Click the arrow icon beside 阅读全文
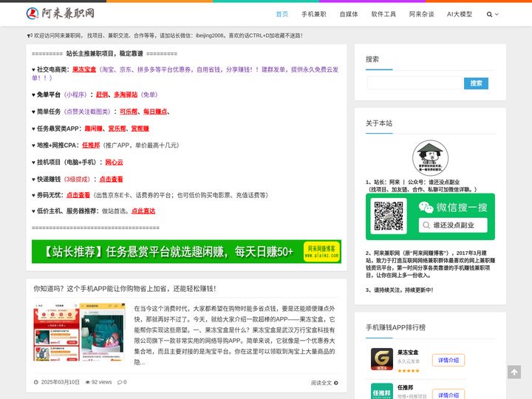The height and width of the screenshot is (399, 532). 336,383
